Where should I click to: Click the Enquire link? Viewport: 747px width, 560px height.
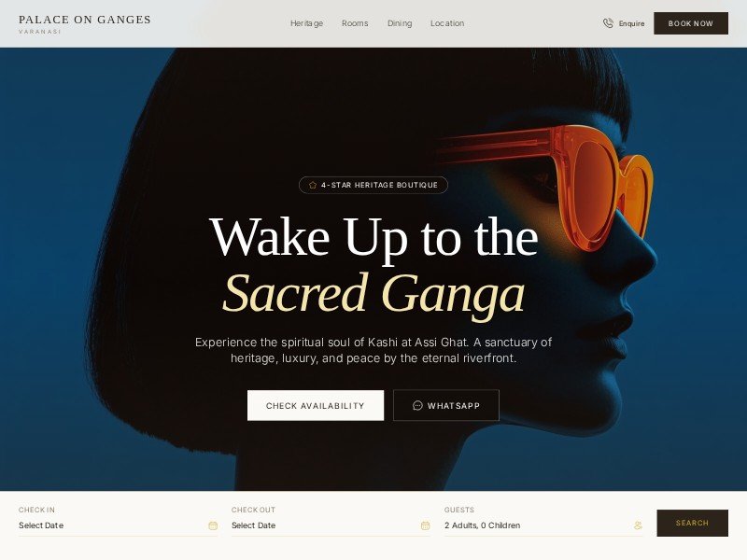click(x=632, y=23)
